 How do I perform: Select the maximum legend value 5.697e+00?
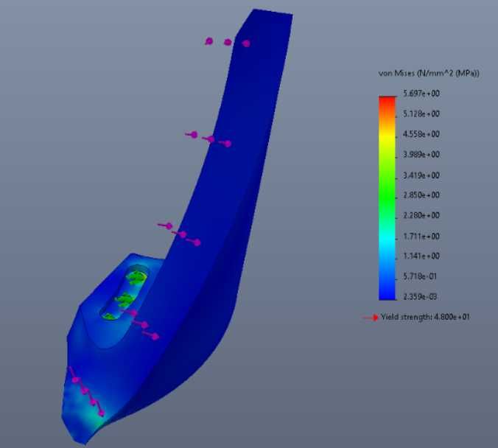click(x=421, y=94)
